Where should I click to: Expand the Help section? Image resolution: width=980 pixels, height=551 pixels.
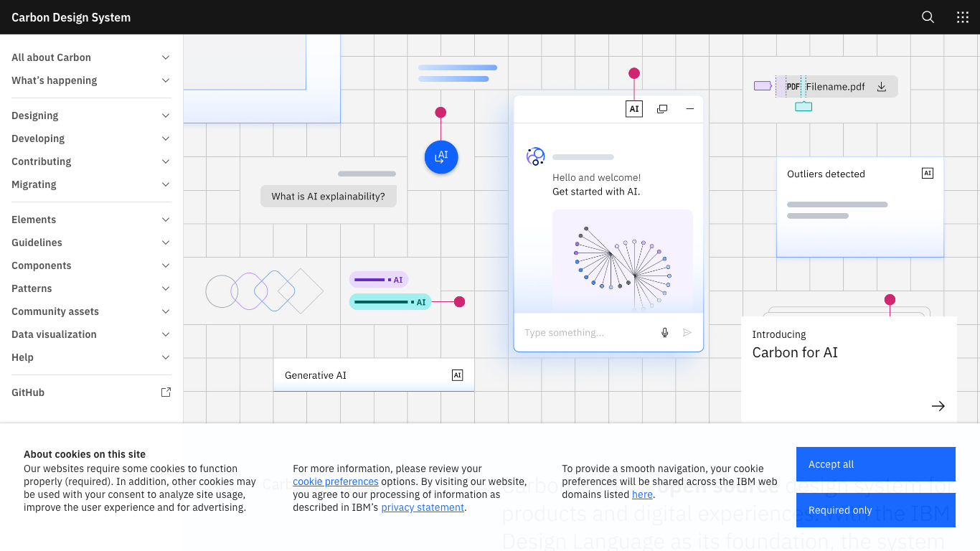[91, 357]
